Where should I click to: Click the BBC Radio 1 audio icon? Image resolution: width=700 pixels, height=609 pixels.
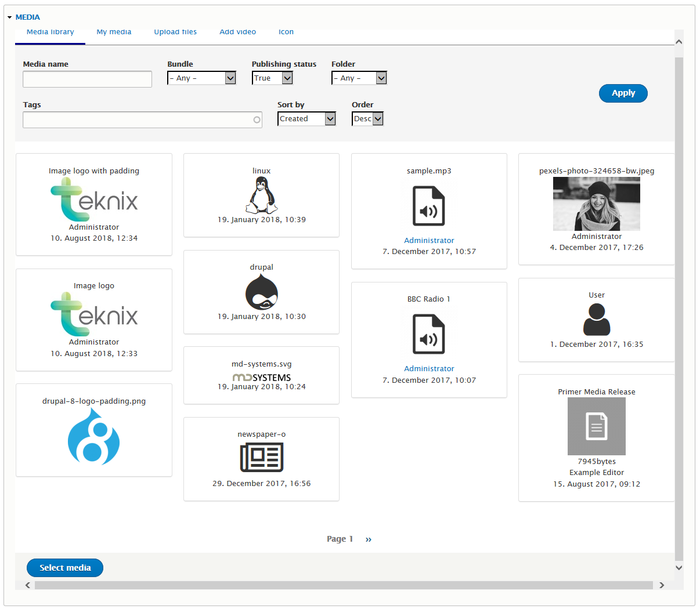[429, 334]
